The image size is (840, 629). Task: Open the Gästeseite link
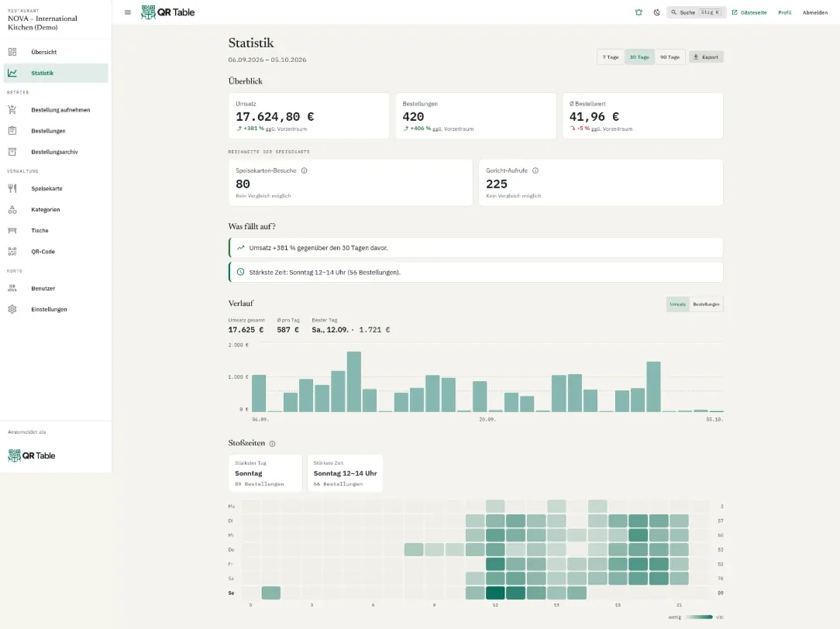[x=749, y=12]
